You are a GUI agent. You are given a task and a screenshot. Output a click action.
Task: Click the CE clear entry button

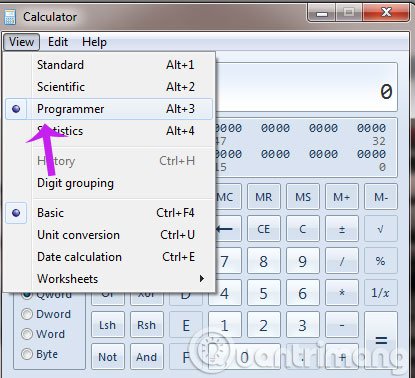264,229
